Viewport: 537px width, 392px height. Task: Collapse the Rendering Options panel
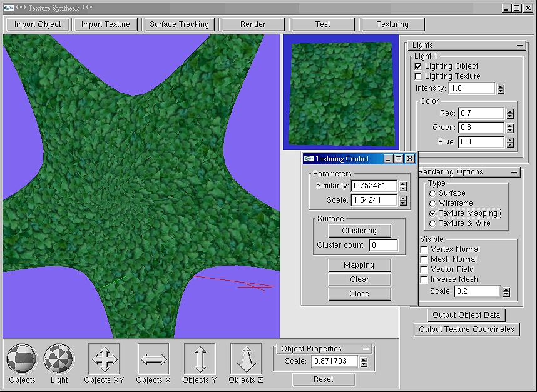pyautogui.click(x=513, y=172)
